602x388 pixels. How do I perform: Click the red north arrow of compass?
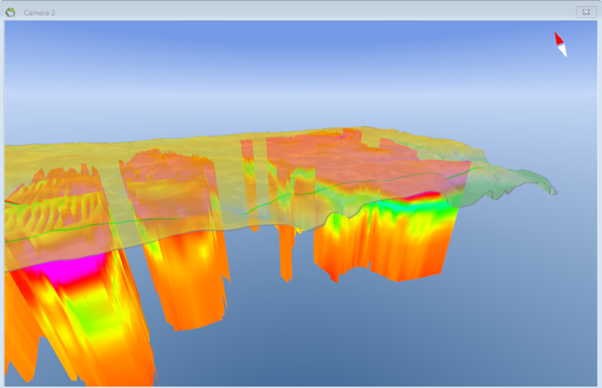(559, 38)
